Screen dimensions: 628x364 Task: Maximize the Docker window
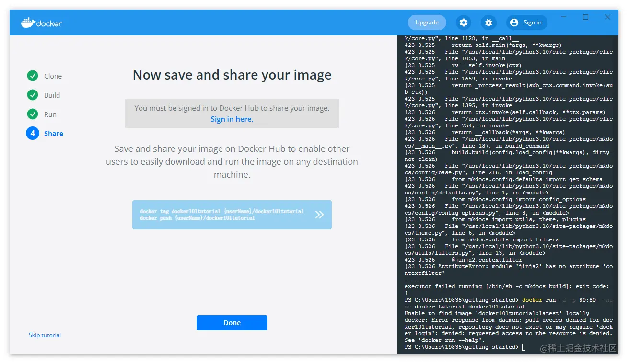pos(585,17)
